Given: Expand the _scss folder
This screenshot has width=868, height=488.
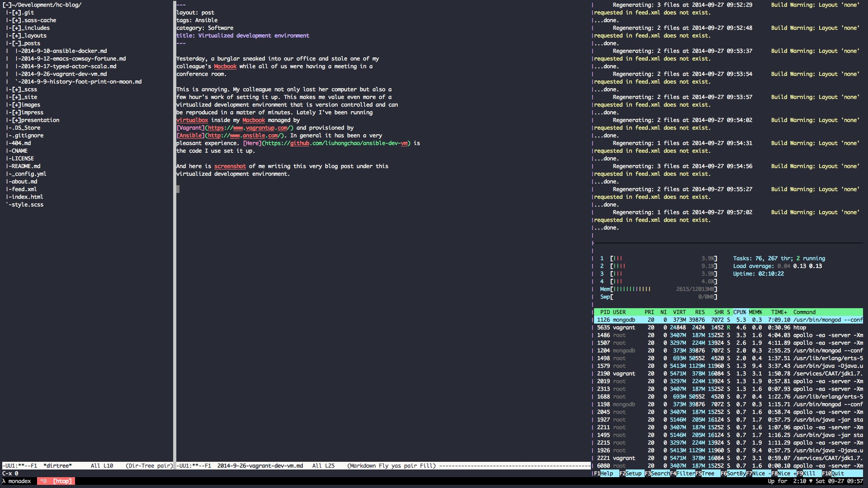Looking at the screenshot, I should point(16,89).
